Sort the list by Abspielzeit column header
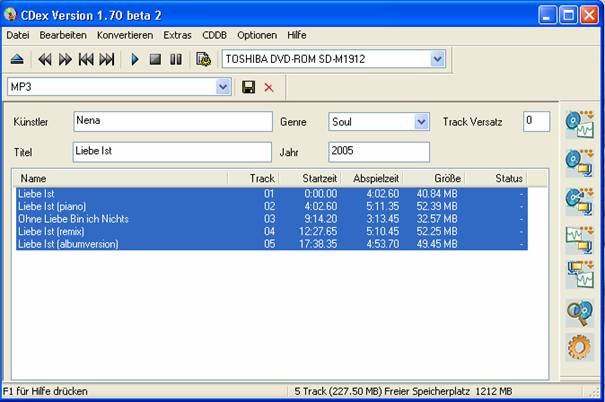Image resolution: width=605 pixels, height=402 pixels. click(x=375, y=178)
